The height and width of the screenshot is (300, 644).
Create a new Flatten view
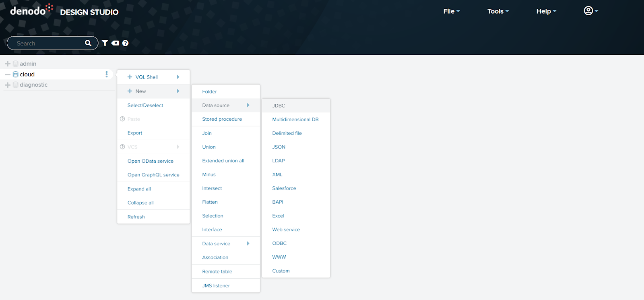tap(226, 202)
